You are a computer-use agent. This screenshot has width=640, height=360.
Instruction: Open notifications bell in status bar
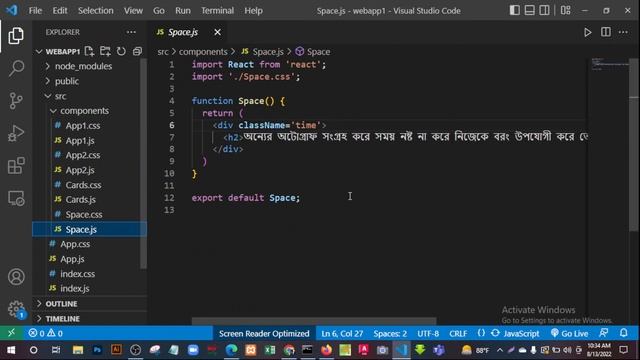click(x=623, y=333)
